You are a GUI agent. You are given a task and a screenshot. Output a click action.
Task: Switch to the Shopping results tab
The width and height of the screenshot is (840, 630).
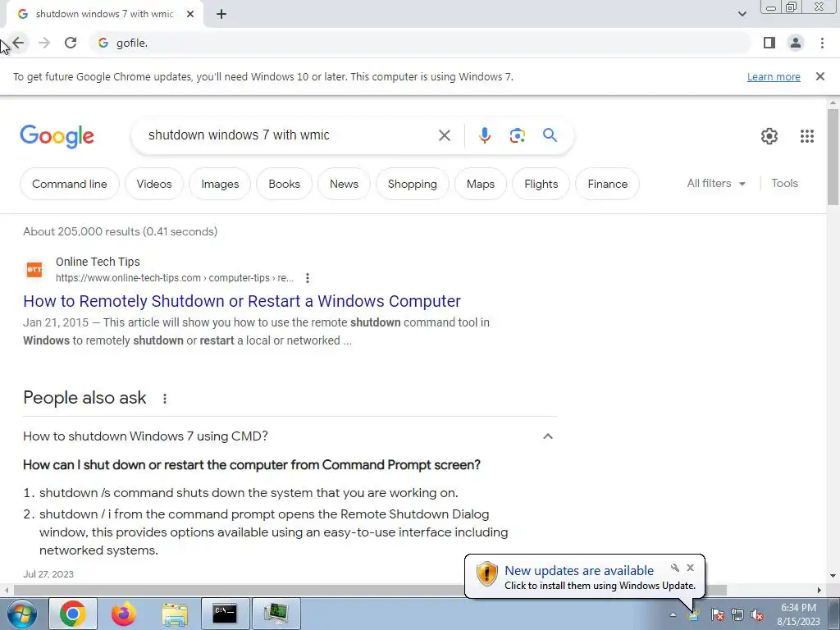413,184
